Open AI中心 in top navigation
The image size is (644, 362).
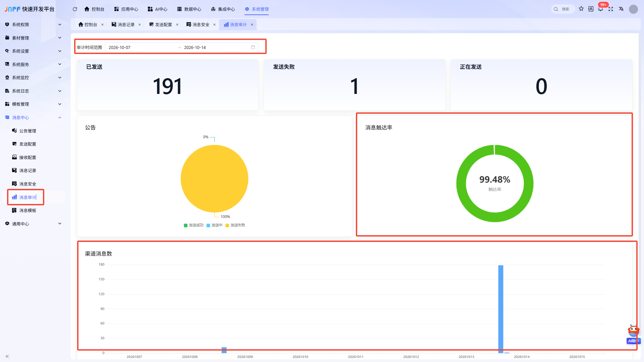pos(158,9)
